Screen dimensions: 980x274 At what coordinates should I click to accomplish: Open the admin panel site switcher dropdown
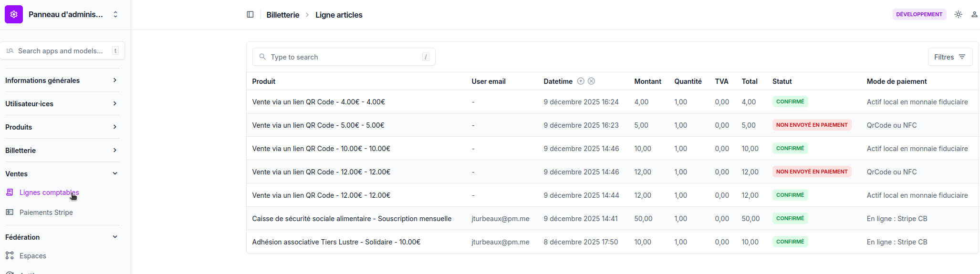(115, 15)
